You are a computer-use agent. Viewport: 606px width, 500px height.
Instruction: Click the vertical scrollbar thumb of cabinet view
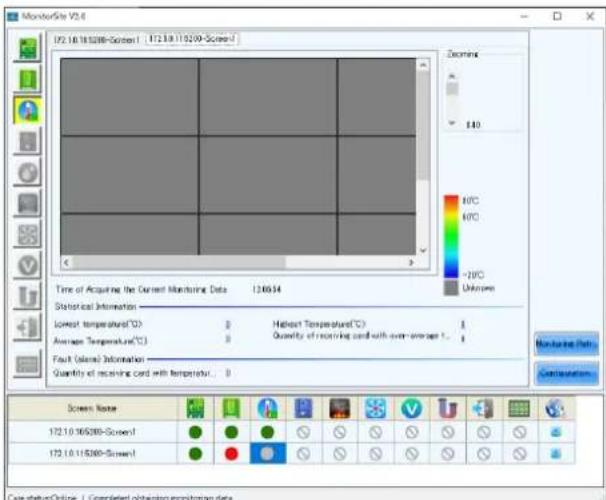click(x=423, y=125)
